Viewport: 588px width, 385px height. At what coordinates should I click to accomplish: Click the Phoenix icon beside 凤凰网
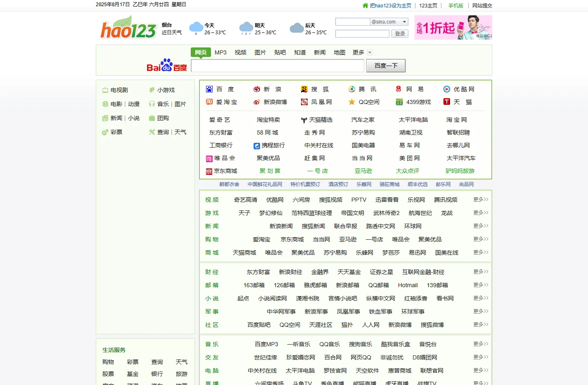point(304,102)
